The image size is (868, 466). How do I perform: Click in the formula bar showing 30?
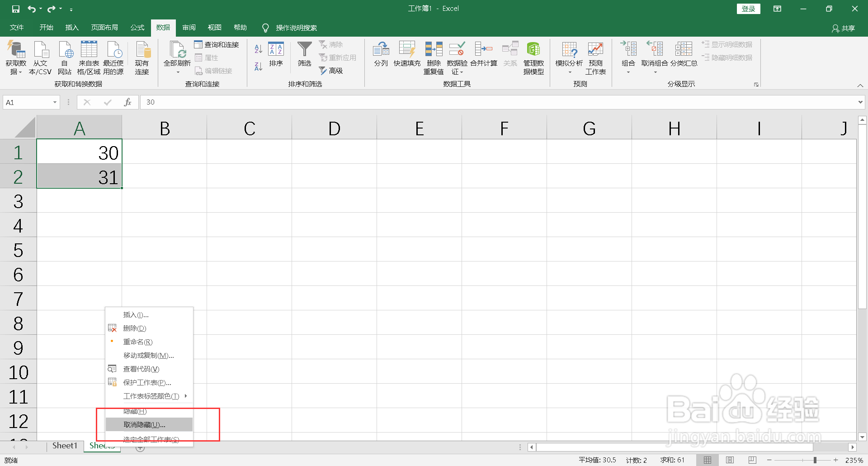coord(497,102)
